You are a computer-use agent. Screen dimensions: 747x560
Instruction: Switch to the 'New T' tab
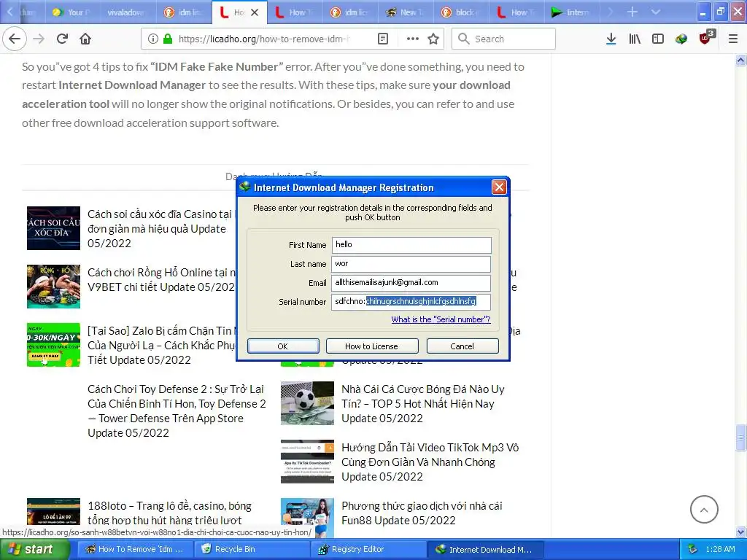coord(406,12)
